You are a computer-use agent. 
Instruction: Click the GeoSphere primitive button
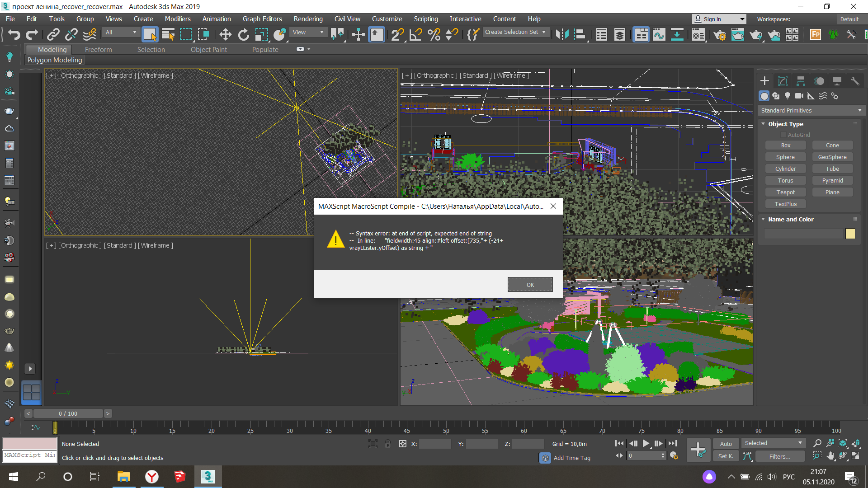pos(832,157)
